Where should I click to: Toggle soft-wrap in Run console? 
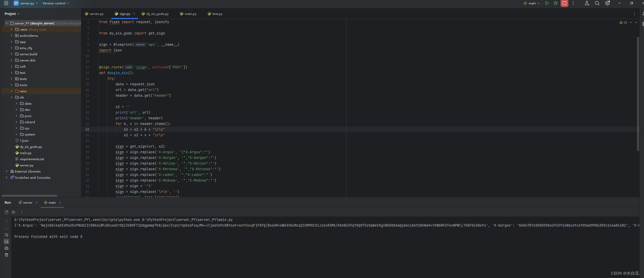(6, 235)
